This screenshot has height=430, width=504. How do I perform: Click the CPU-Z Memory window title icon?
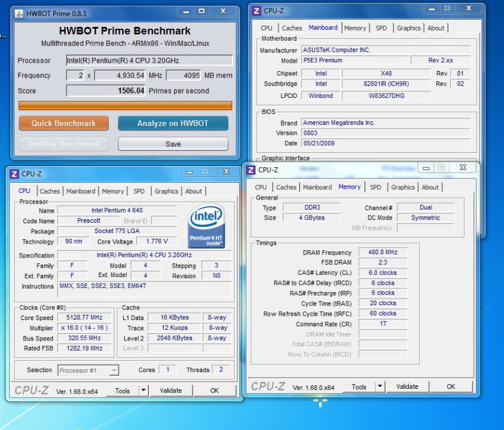coord(251,170)
